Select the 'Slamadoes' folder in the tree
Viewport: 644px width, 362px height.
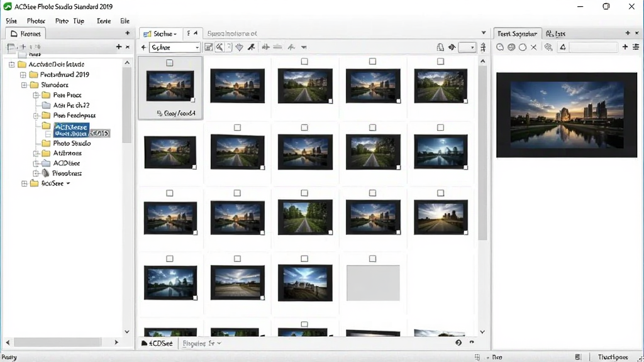55,85
